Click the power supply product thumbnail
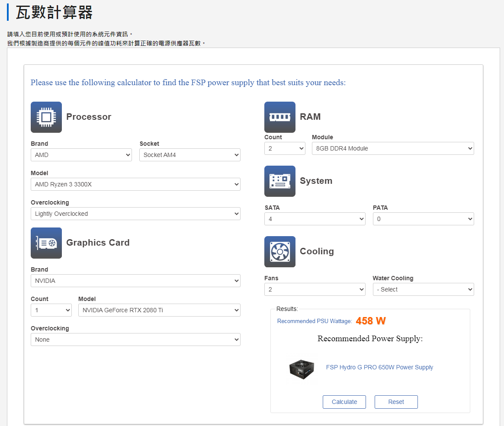504x426 pixels. point(302,369)
